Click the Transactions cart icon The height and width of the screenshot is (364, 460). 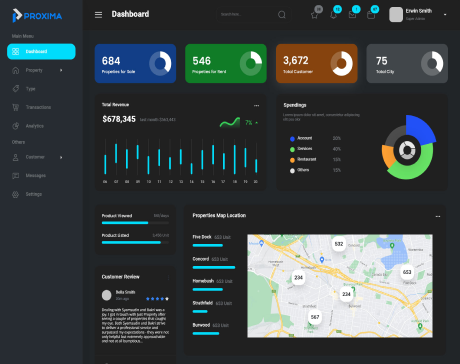click(x=15, y=107)
